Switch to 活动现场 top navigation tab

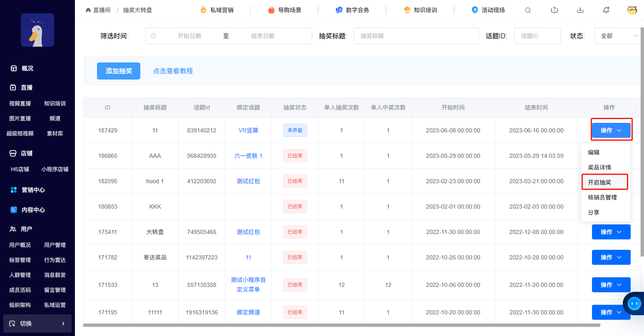tap(488, 10)
